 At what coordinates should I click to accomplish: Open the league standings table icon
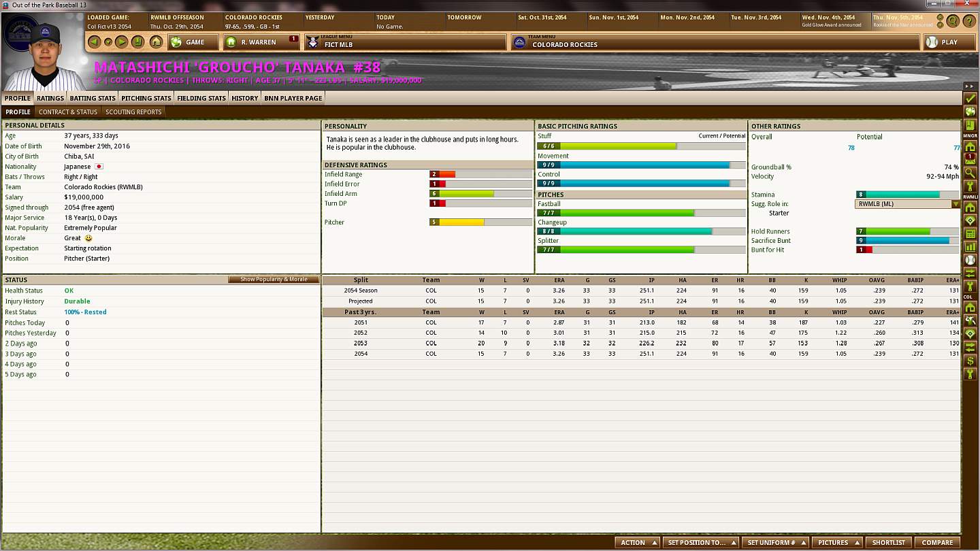click(x=970, y=234)
